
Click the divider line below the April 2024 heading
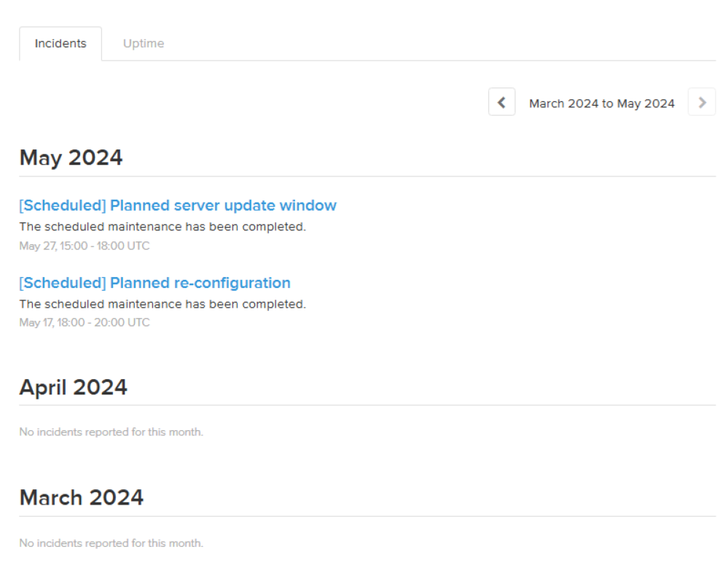pyautogui.click(x=367, y=405)
